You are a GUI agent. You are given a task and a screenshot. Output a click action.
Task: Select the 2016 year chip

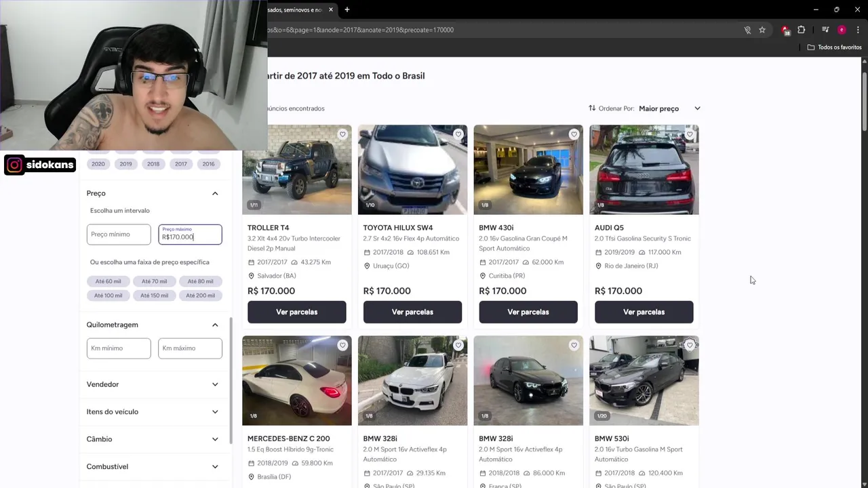point(208,163)
